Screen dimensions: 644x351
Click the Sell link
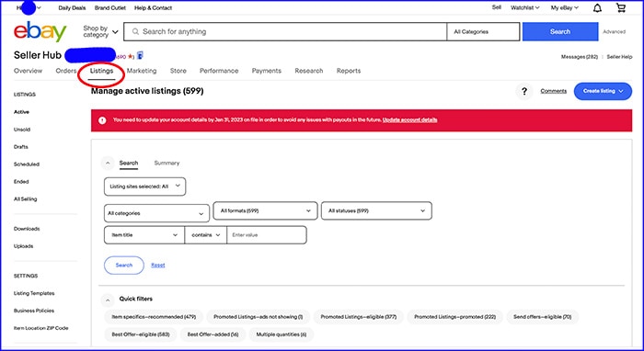tap(497, 7)
